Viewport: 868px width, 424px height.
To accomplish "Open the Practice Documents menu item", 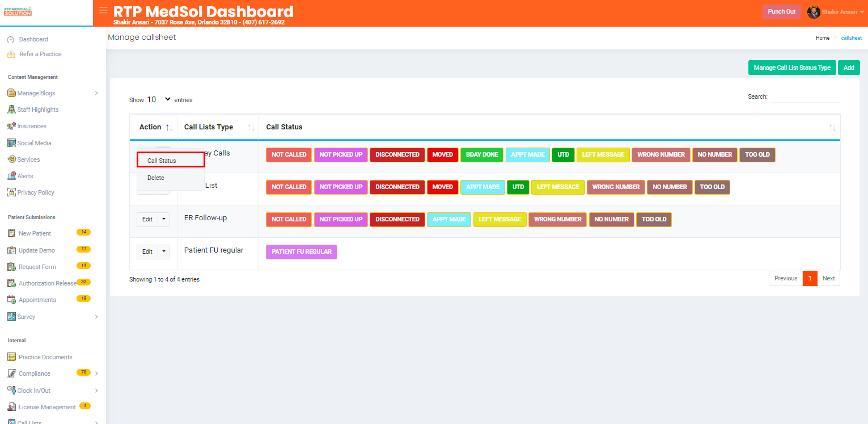I will tap(45, 357).
